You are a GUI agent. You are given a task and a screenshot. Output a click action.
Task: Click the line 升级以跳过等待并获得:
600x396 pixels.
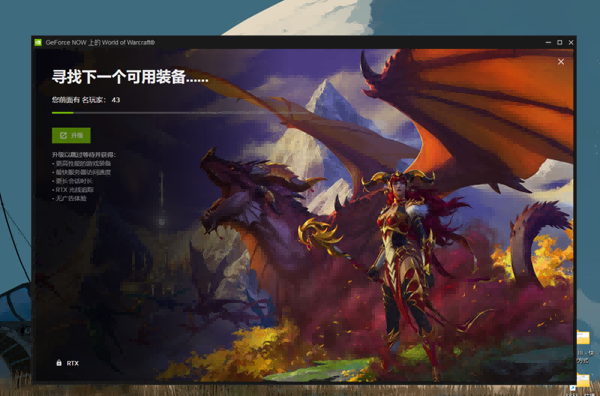tap(84, 155)
